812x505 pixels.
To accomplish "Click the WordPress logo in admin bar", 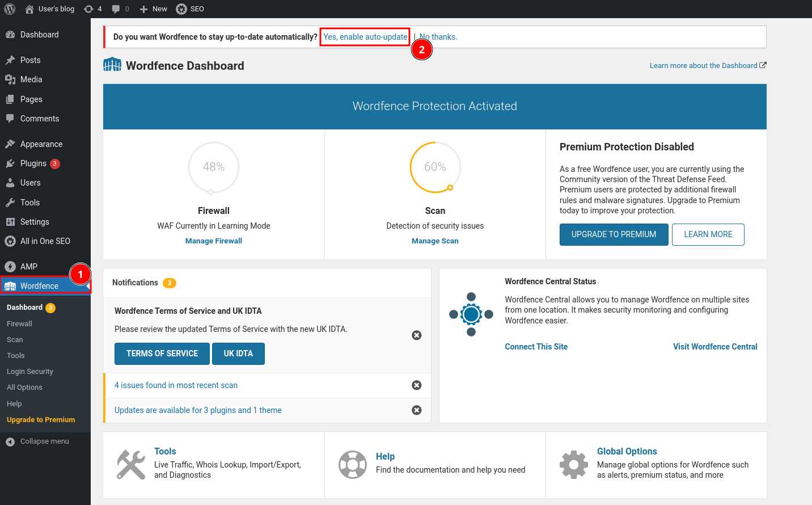I will 10,9.
